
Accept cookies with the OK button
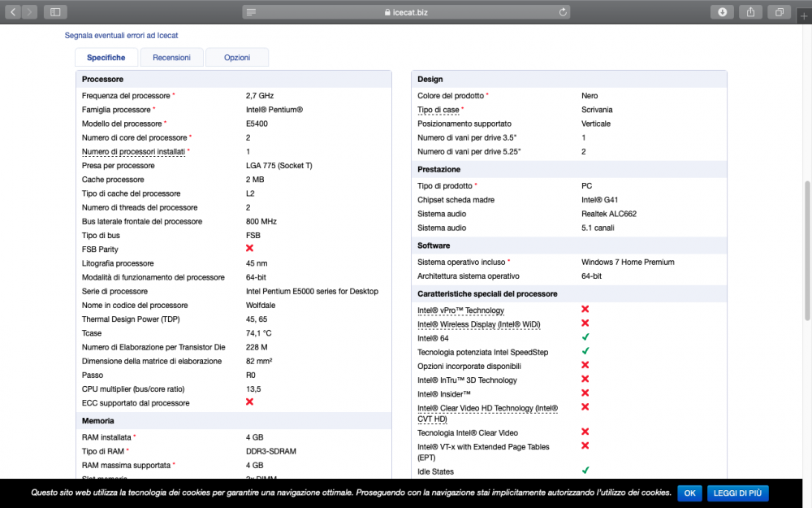689,493
